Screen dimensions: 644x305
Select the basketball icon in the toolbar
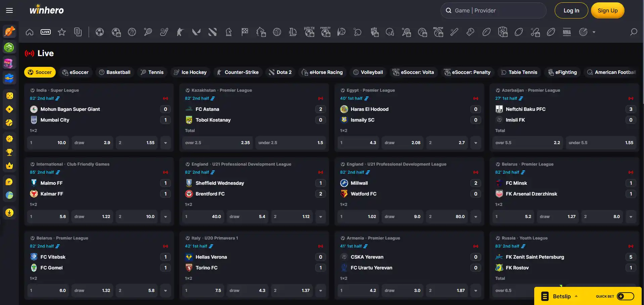tap(132, 32)
